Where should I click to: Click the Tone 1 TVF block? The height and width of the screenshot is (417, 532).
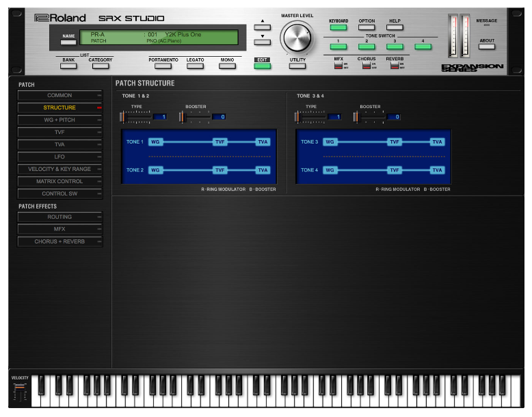220,142
